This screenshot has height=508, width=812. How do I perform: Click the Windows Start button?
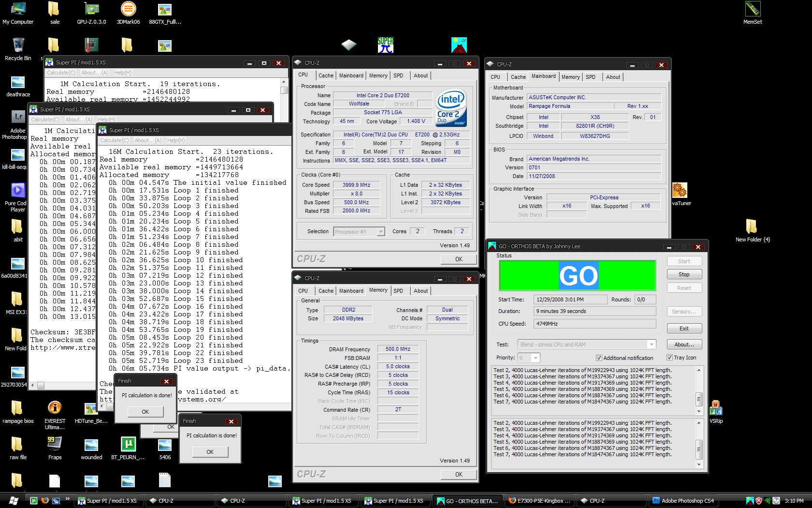14,501
